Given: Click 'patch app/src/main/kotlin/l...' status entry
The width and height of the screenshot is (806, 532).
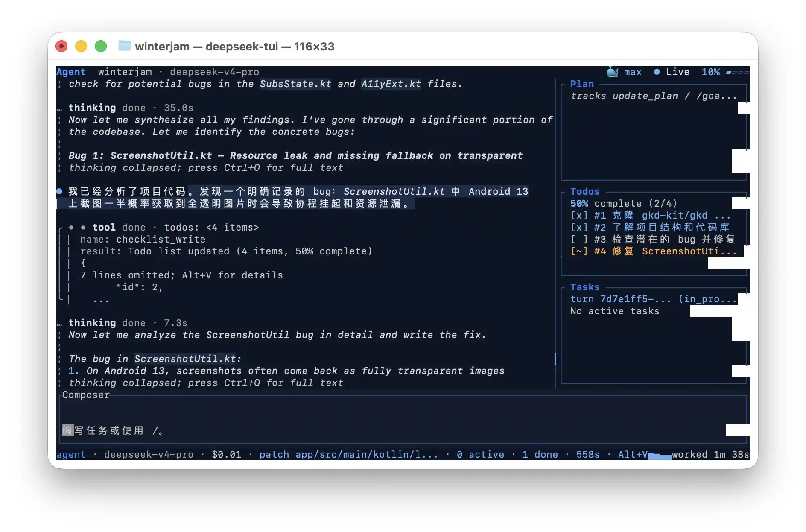Looking at the screenshot, I should pos(349,454).
